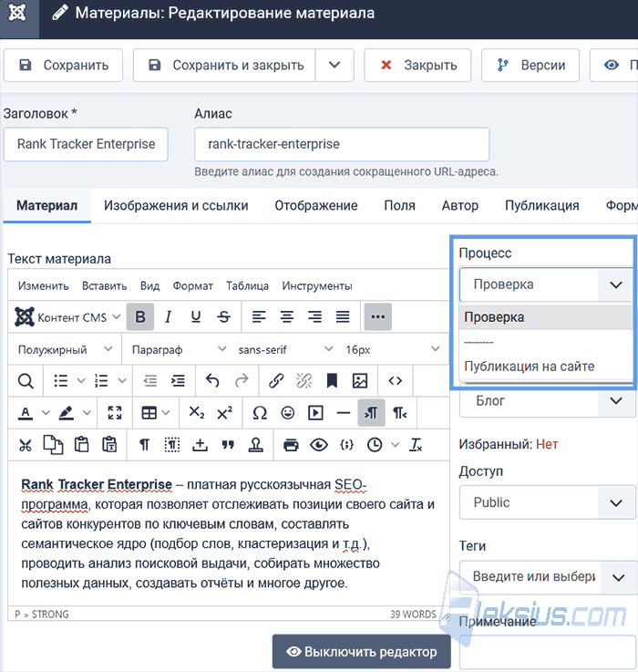
Task: Switch editor to fullscreen mode
Action: [115, 413]
